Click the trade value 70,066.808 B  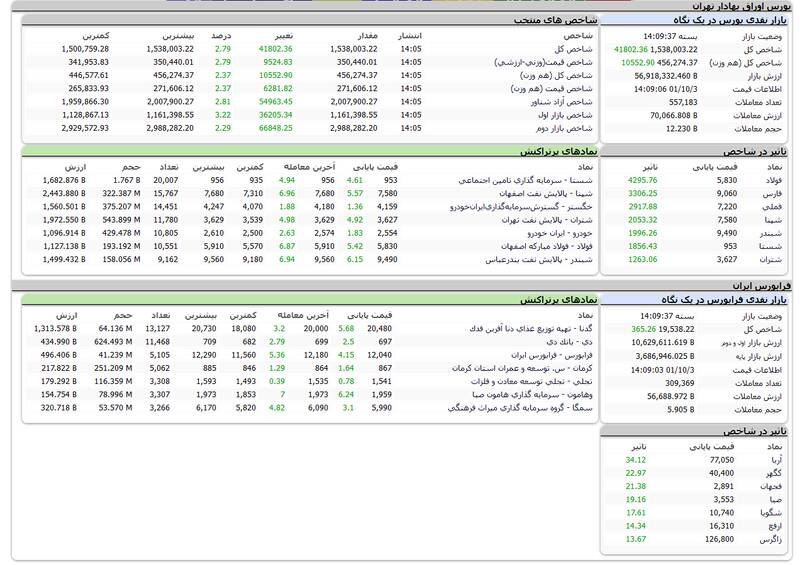pos(673,116)
